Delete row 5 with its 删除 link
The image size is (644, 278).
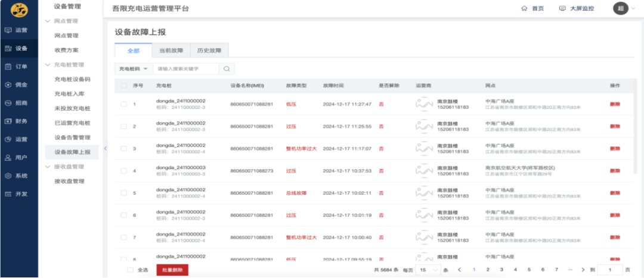coord(615,193)
